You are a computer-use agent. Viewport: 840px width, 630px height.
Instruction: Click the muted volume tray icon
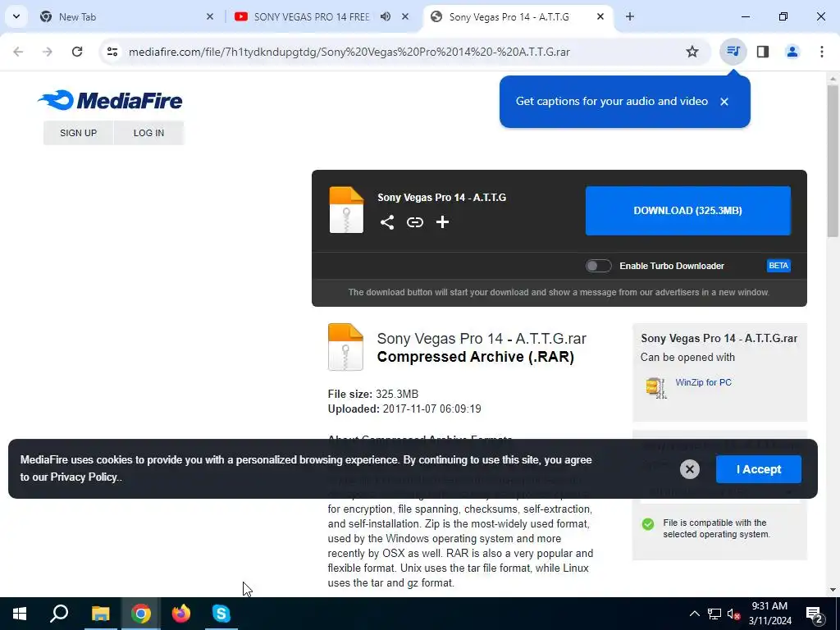[733, 614]
